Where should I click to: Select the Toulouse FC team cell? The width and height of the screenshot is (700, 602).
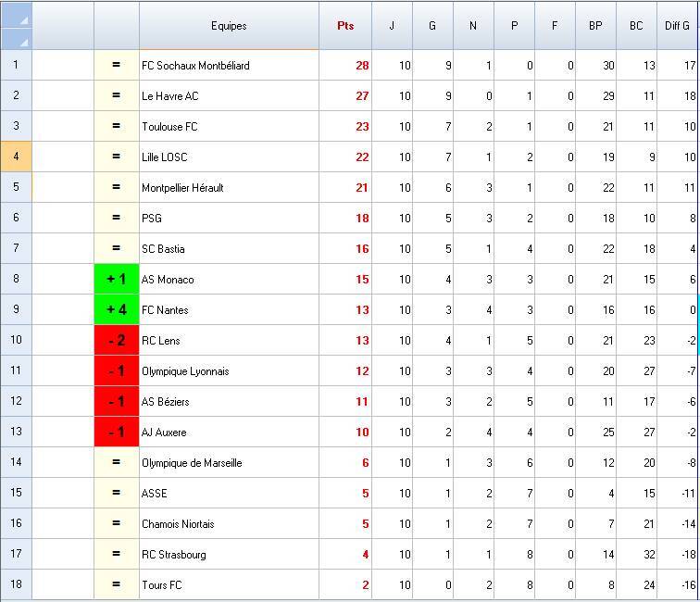(x=229, y=127)
